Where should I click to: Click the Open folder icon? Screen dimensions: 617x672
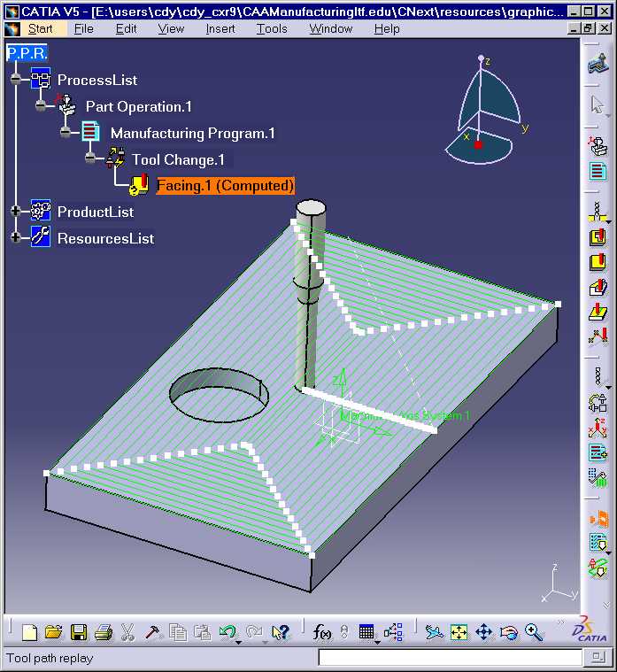coord(54,632)
